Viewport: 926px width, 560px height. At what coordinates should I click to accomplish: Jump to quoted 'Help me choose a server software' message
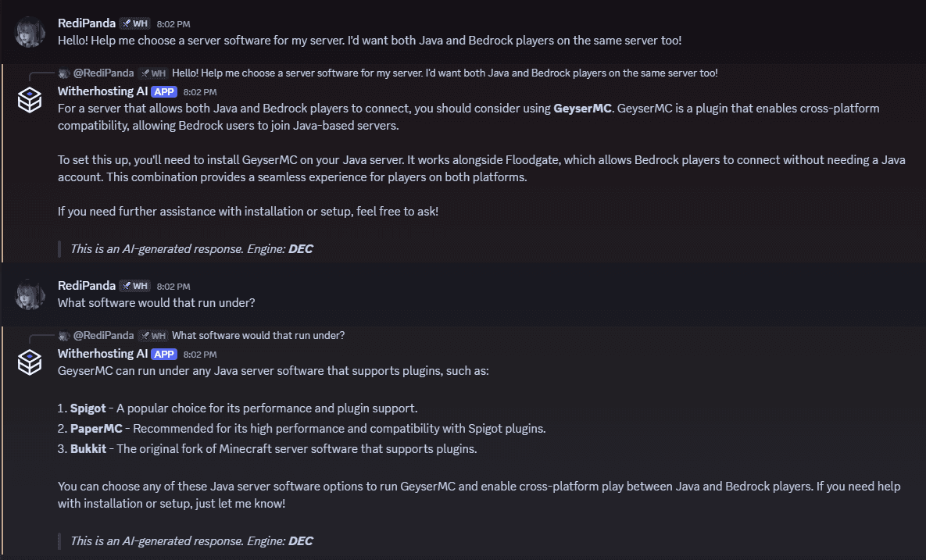[x=445, y=73]
